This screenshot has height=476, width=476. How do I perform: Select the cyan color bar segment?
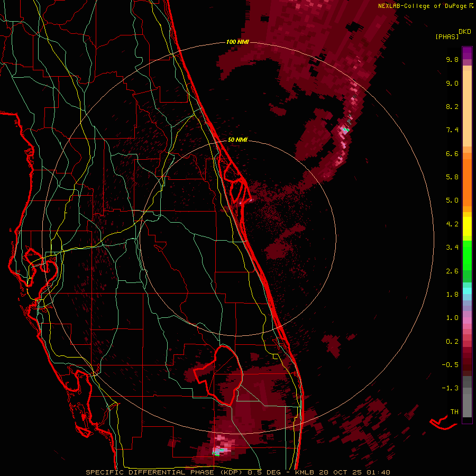tap(467, 291)
